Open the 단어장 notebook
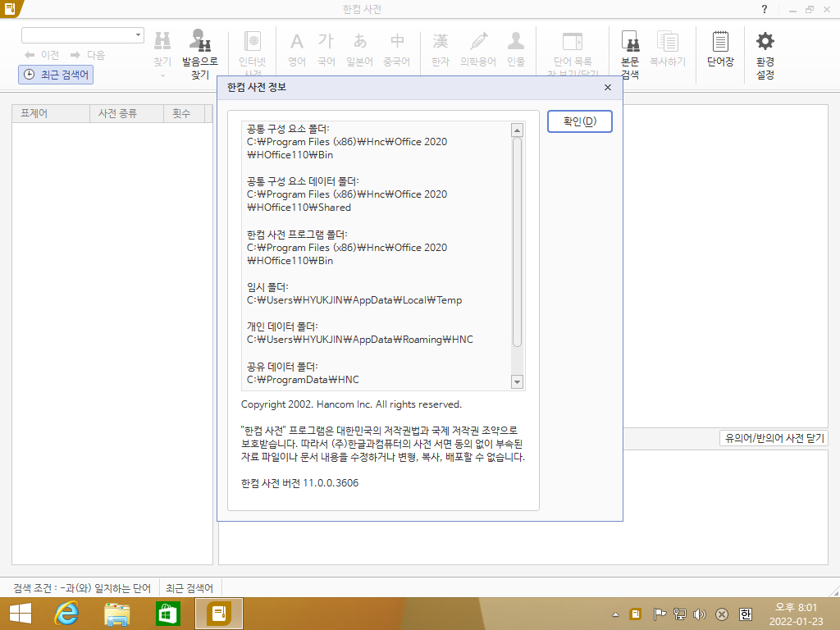Image resolution: width=840 pixels, height=630 pixels. point(720,48)
